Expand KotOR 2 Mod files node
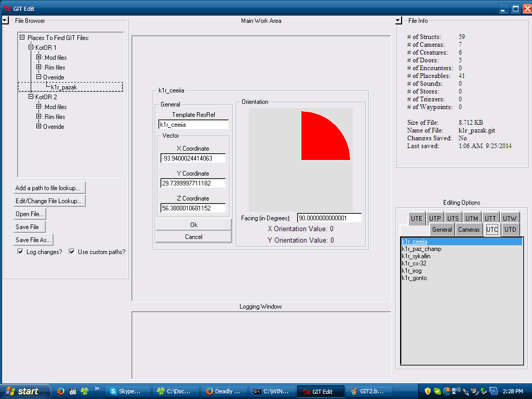Screen dimensions: 532x399 tap(38, 107)
